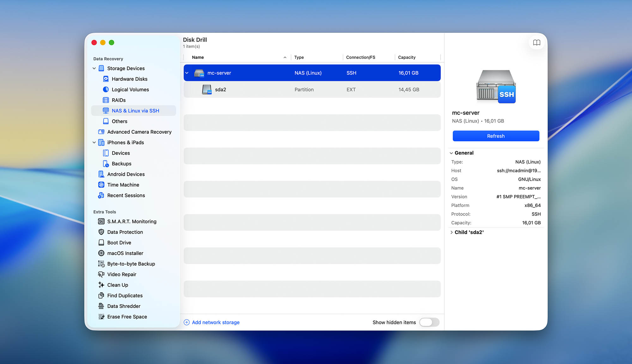Click the Find Duplicates icon
The image size is (632, 364).
(101, 295)
